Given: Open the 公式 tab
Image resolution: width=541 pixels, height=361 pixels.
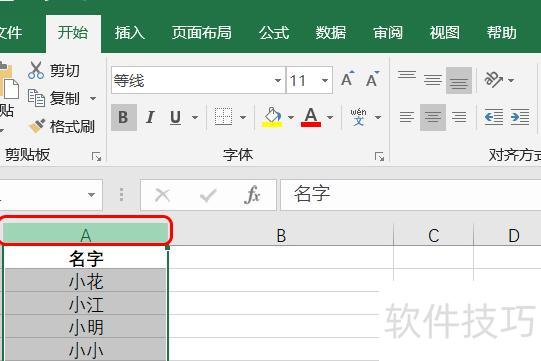Looking at the screenshot, I should (x=274, y=33).
